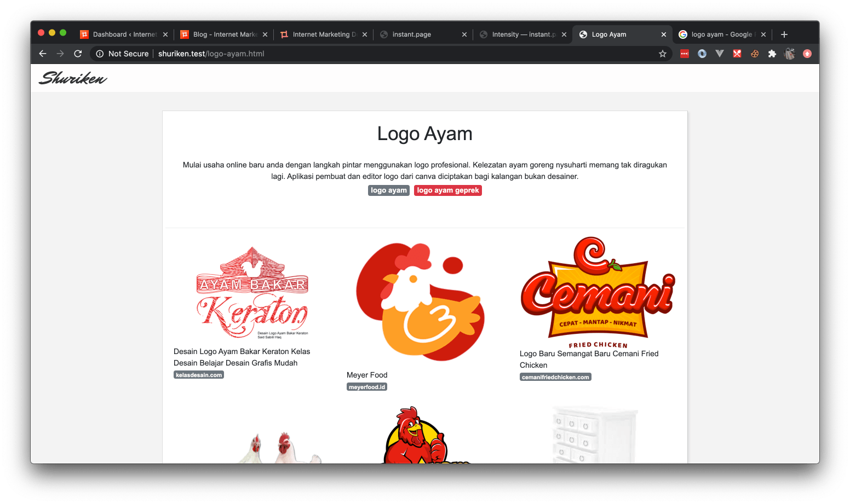The image size is (850, 504).
Task: Click the gray V-shaped extension icon
Action: tap(720, 54)
